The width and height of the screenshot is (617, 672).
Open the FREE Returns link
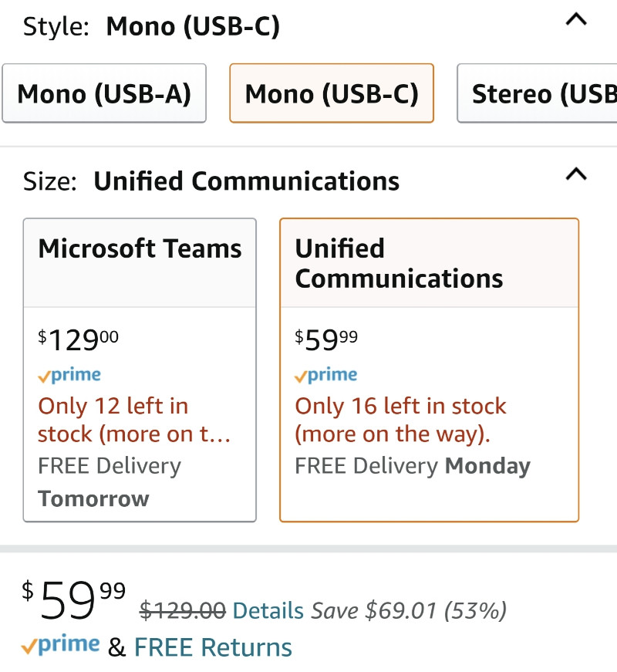(x=213, y=647)
